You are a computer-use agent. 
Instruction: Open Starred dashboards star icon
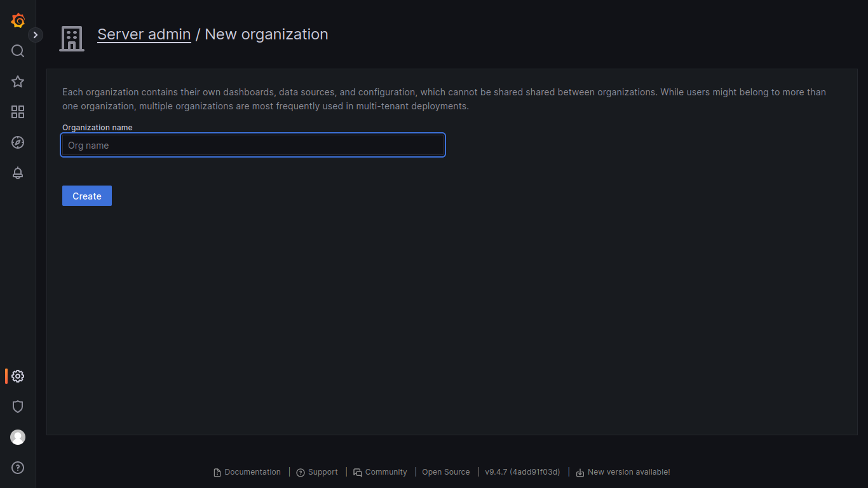tap(18, 81)
